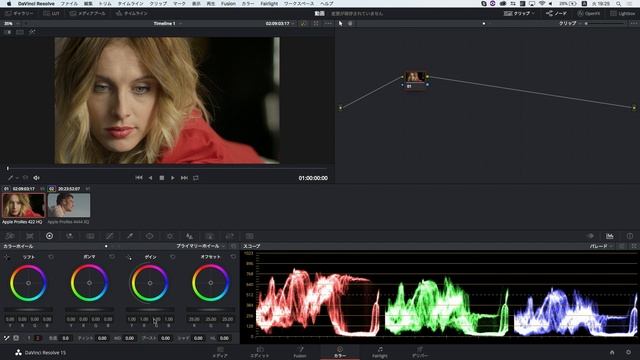Reset the Lift wheel
The width and height of the screenshot is (640, 360).
(x=51, y=257)
